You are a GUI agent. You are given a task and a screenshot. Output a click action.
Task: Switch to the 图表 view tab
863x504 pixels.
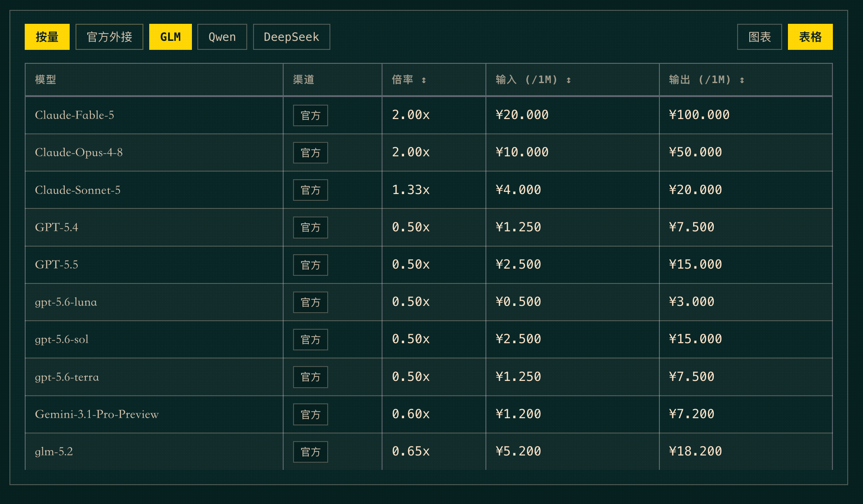click(760, 37)
